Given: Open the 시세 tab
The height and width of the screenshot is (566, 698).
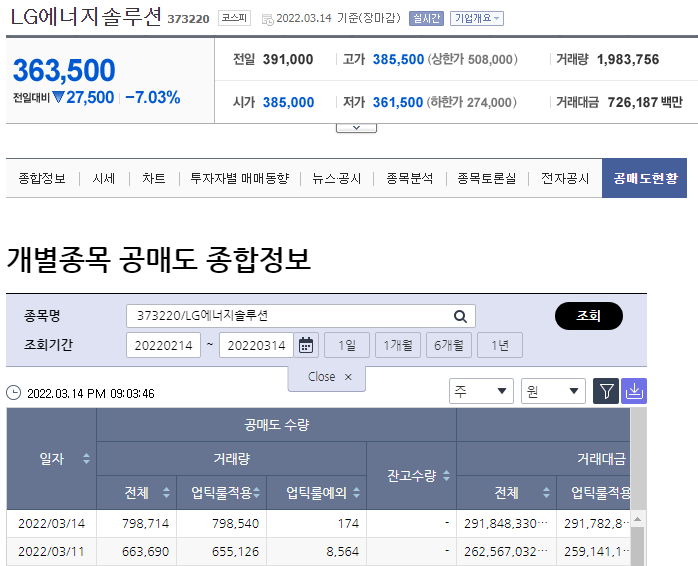Looking at the screenshot, I should pyautogui.click(x=104, y=179).
